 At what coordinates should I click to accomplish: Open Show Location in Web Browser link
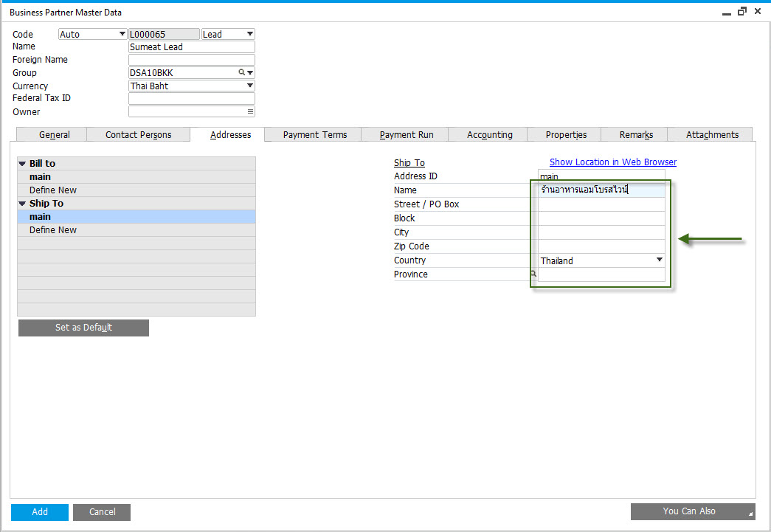[612, 162]
